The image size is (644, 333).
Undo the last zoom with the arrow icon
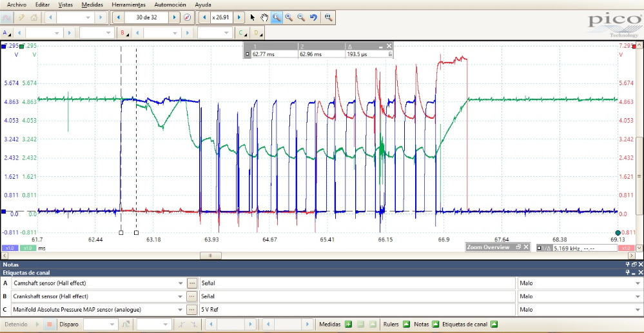[313, 17]
